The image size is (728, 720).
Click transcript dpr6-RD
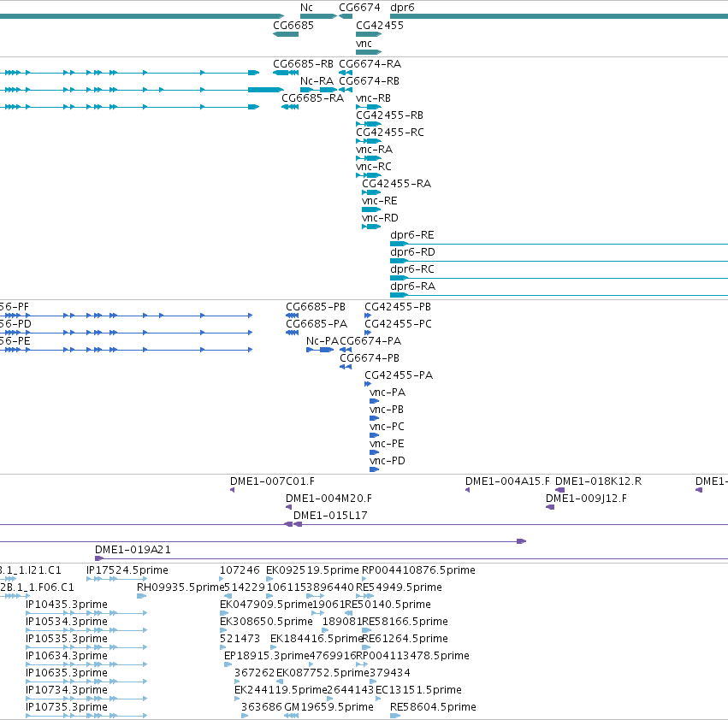point(412,252)
